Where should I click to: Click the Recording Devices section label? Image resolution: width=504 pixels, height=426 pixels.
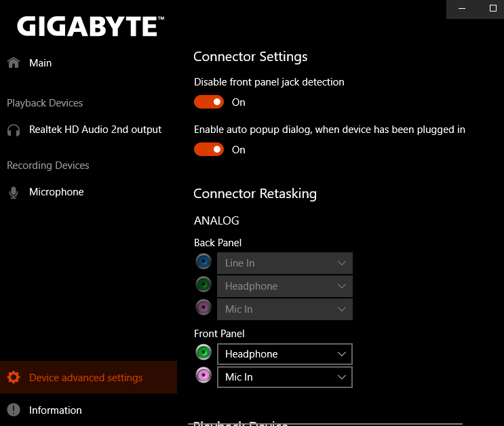point(48,166)
